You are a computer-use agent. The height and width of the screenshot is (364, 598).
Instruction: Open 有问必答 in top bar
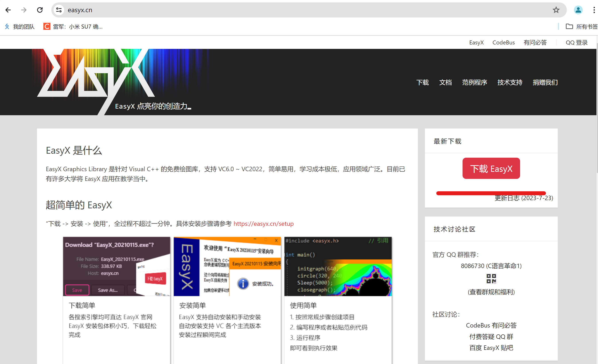click(535, 42)
